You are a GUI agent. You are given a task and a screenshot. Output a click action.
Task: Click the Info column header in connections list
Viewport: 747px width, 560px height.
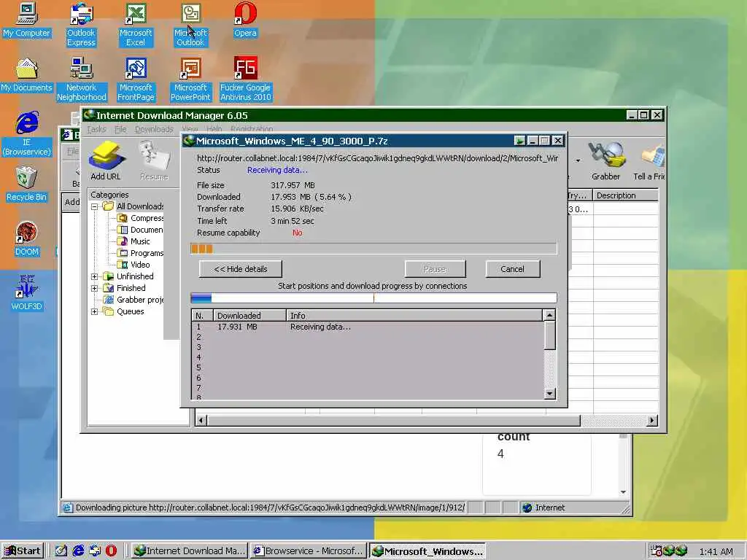[414, 315]
